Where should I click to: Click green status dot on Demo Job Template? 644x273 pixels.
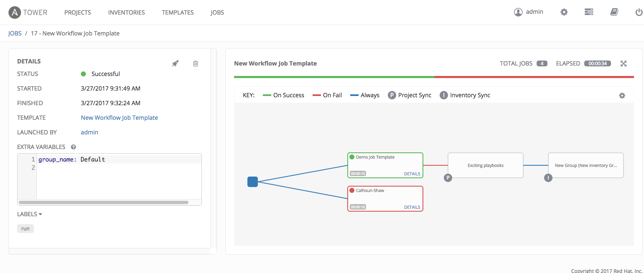pyautogui.click(x=352, y=157)
